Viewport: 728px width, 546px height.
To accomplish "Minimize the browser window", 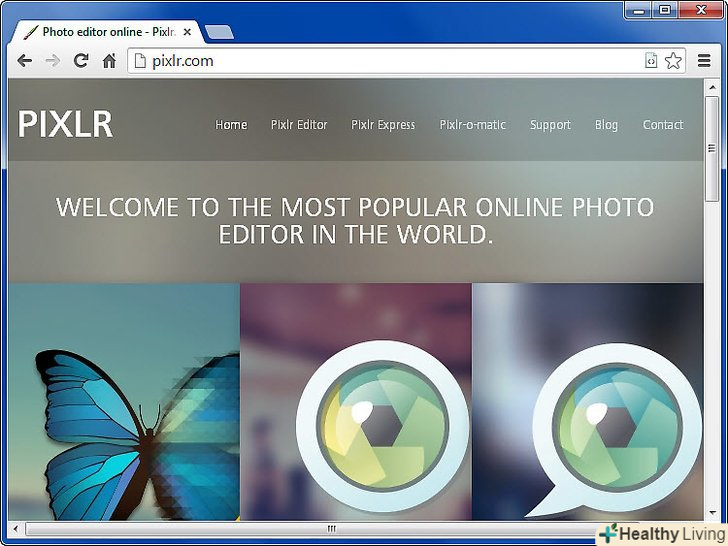I will (638, 11).
